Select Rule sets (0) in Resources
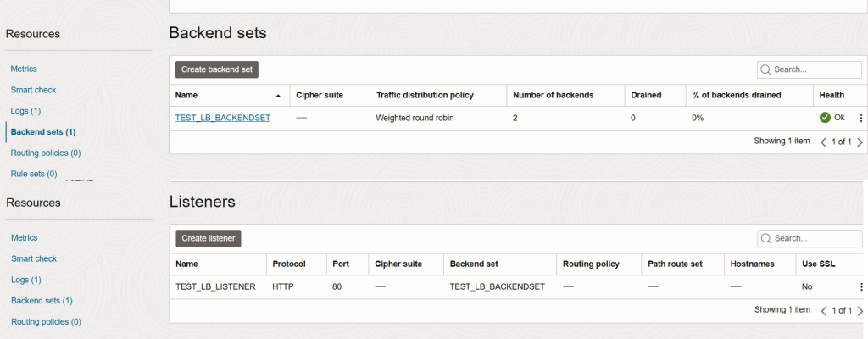Viewport: 868px width, 339px height. pos(34,174)
